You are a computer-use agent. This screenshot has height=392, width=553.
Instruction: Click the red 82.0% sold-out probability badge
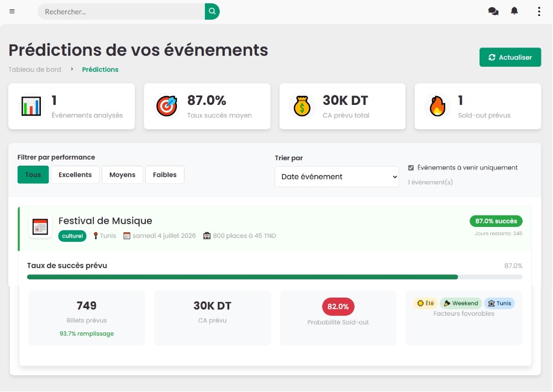(338, 306)
